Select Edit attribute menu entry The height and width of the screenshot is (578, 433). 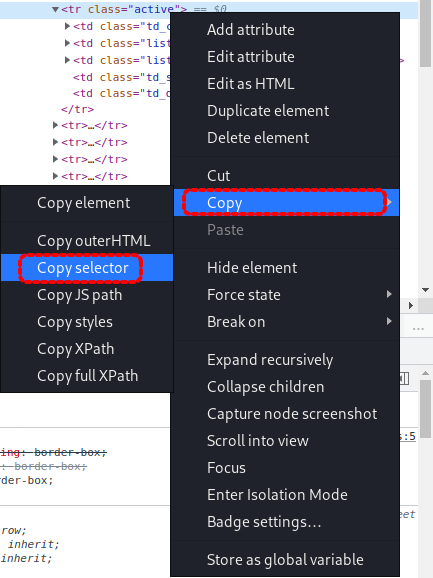286,57
